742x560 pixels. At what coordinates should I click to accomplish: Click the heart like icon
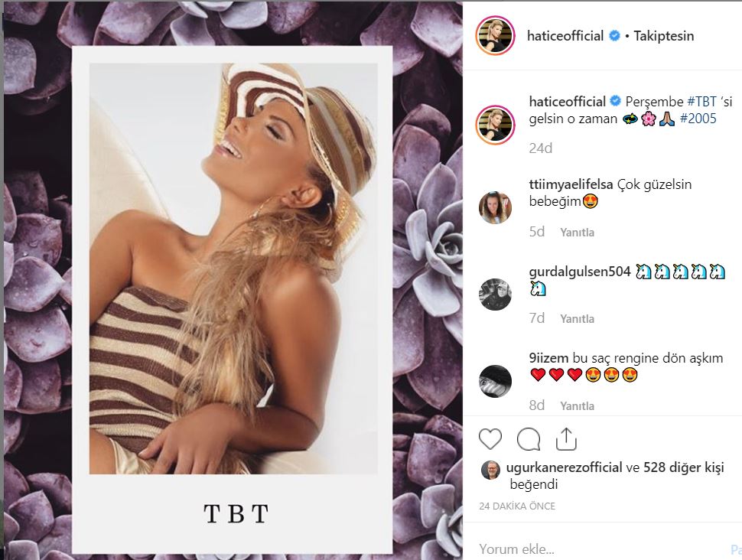pos(490,439)
